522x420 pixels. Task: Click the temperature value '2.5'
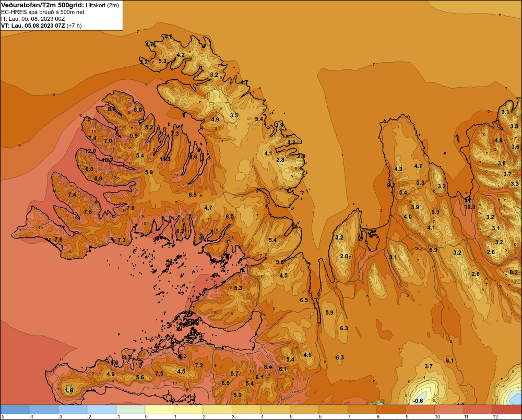(x=301, y=156)
